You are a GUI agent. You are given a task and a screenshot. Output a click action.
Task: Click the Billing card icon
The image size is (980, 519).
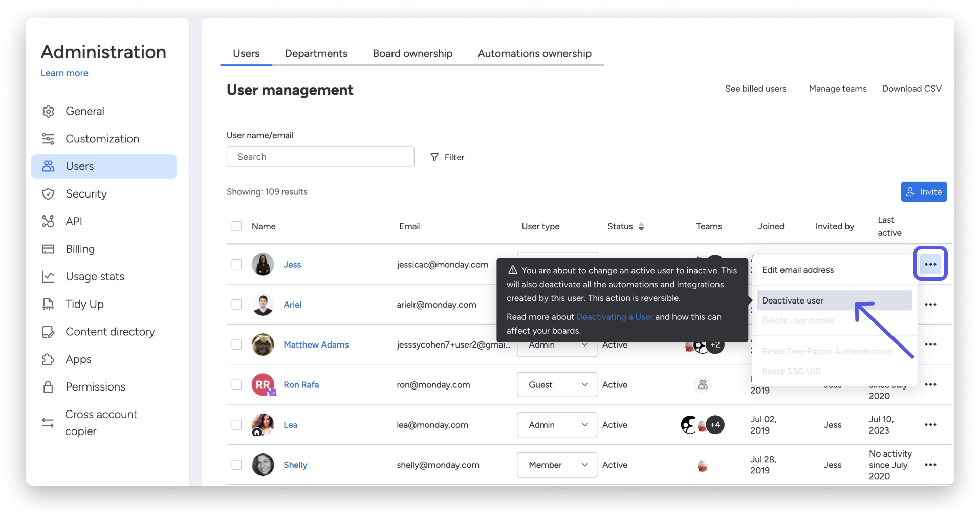49,249
